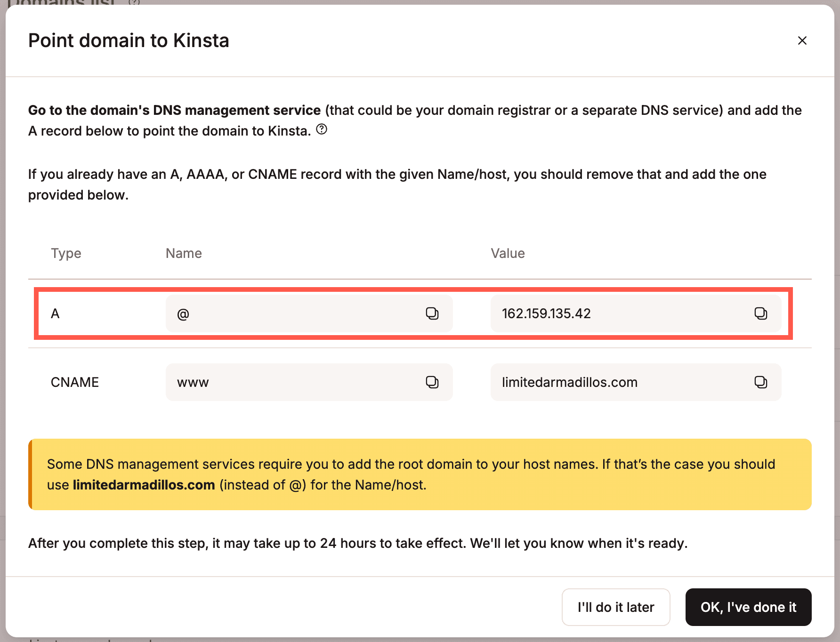Click the copy icon beside the www field
840x642 pixels.
(433, 382)
